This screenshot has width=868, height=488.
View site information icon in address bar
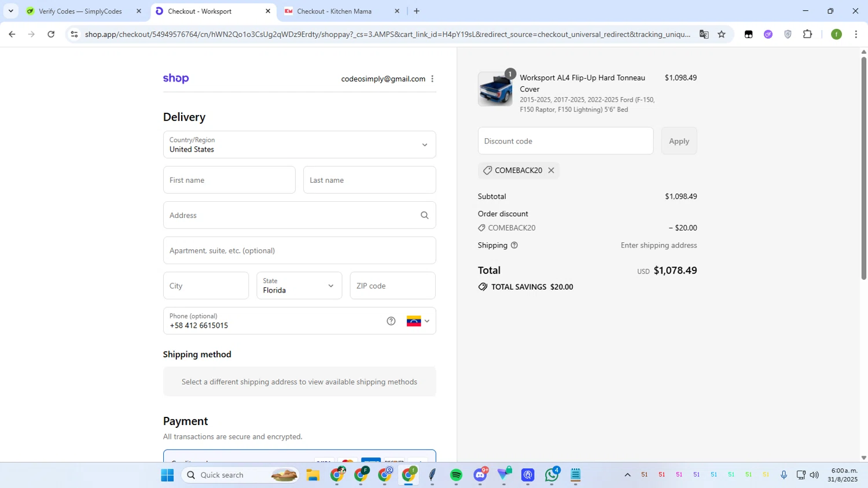coord(74,34)
